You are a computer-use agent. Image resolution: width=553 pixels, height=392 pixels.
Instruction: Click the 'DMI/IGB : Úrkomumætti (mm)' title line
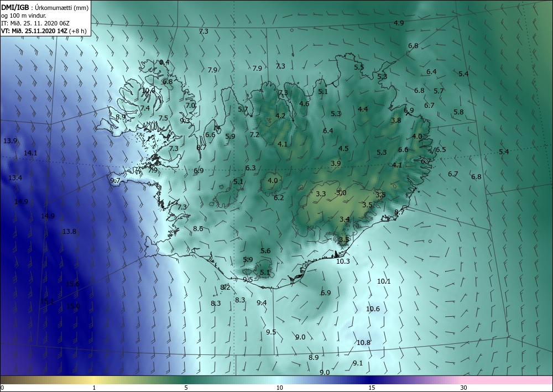[x=45, y=7]
